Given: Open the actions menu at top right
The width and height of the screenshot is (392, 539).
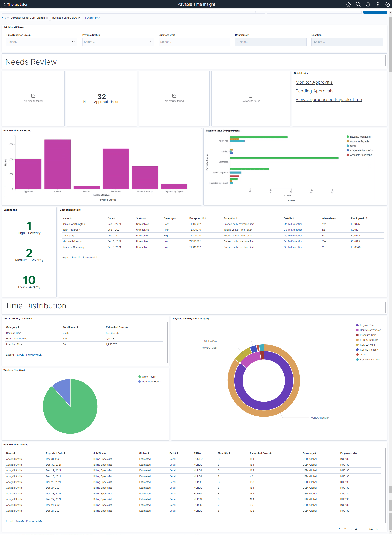Looking at the screenshot, I should [x=377, y=4].
